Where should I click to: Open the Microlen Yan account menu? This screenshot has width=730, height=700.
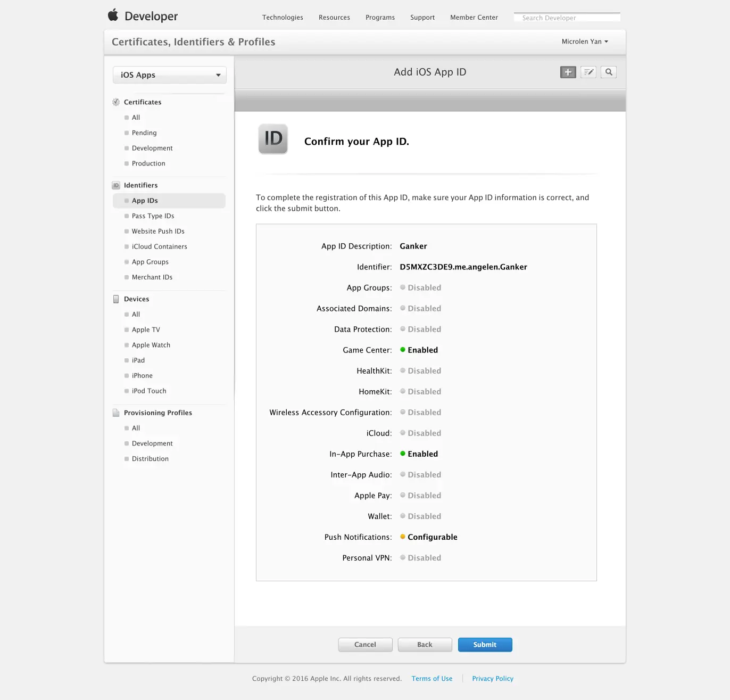585,42
